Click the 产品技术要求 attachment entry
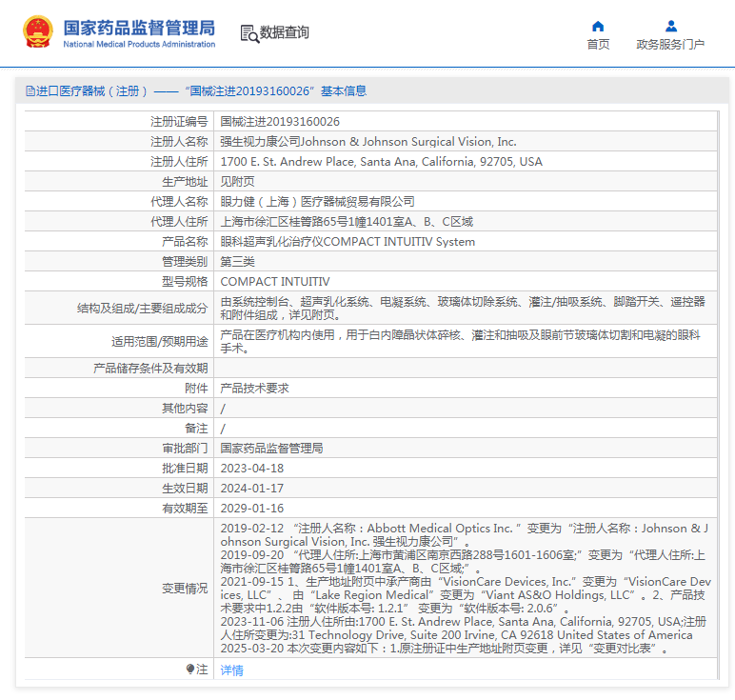This screenshot has height=700, width=735. click(x=254, y=389)
